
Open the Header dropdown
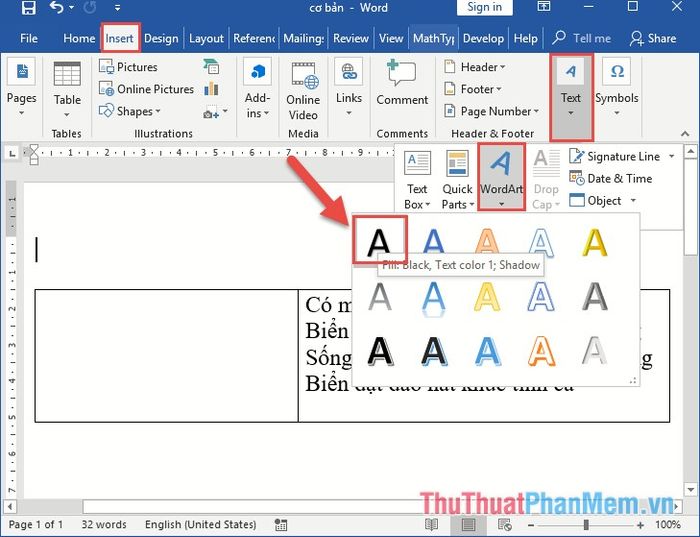tap(475, 67)
